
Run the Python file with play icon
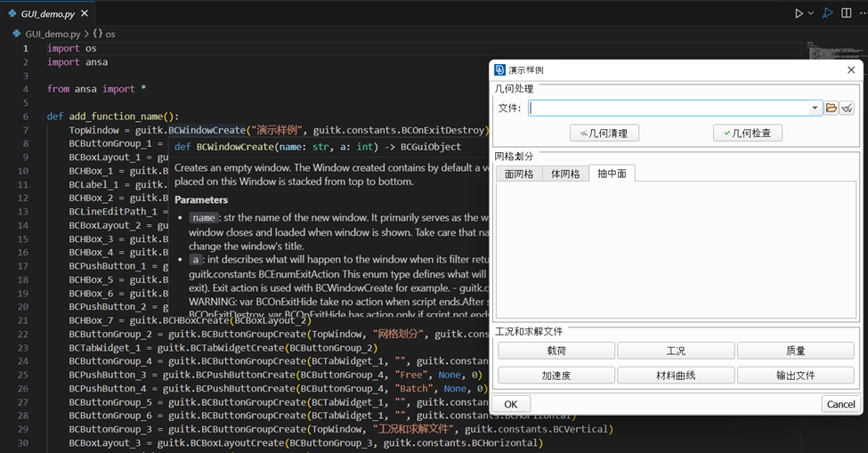coord(799,13)
